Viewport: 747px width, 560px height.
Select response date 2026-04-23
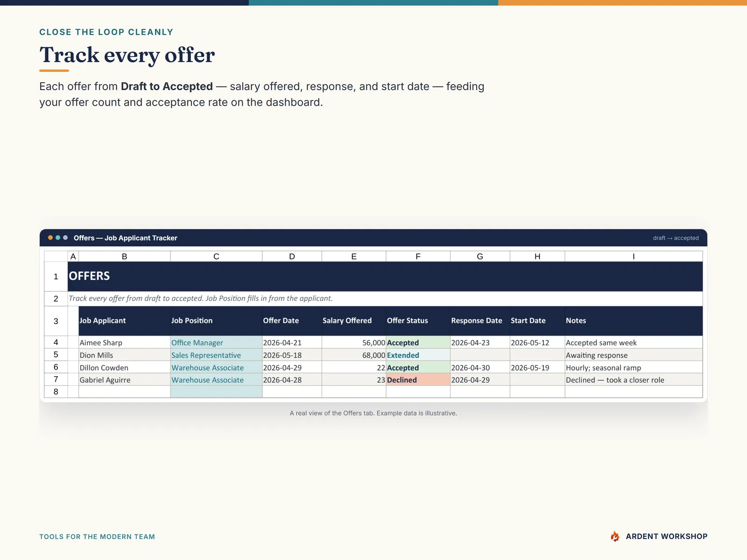(480, 343)
